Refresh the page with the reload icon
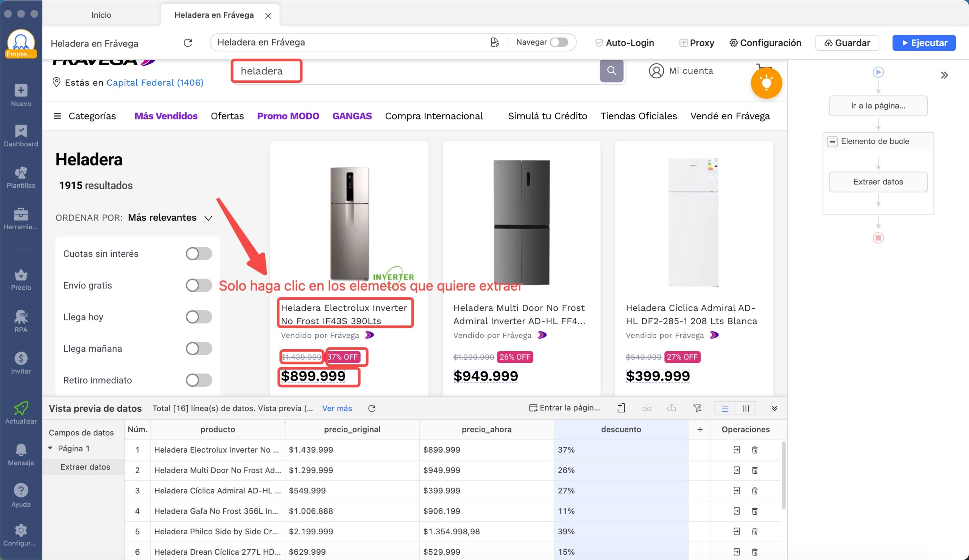Screen dimensions: 969x560 tap(188, 43)
